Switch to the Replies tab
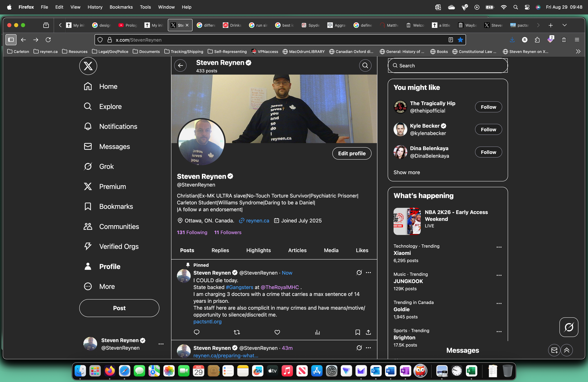Image resolution: width=588 pixels, height=382 pixels. pos(220,250)
